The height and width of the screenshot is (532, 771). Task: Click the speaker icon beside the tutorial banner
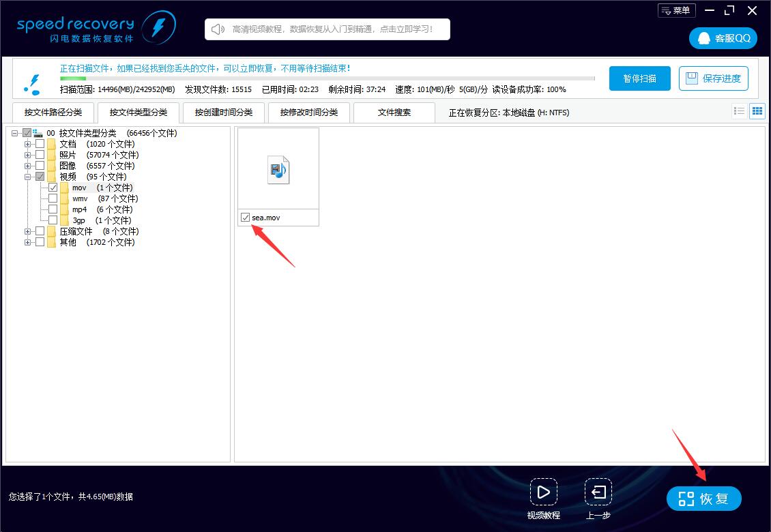pos(217,29)
